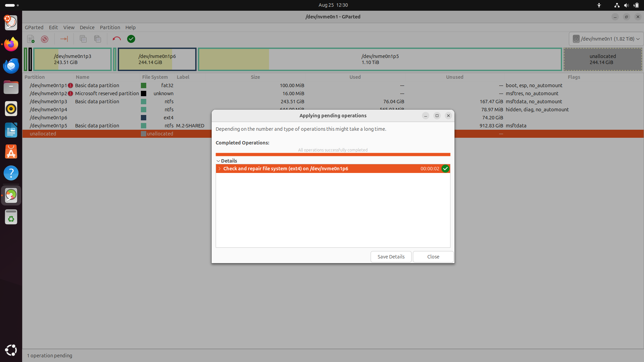Image resolution: width=644 pixels, height=362 pixels.
Task: Click the Resize/Move toolbar icon
Action: (64, 39)
